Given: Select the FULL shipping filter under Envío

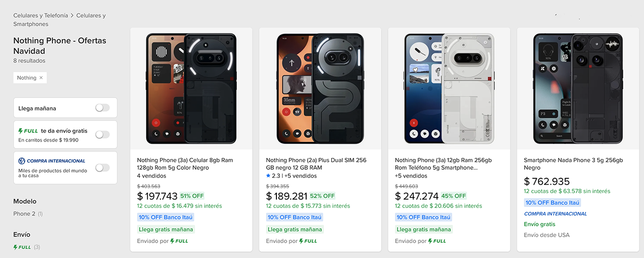Looking at the screenshot, I should coord(22,247).
